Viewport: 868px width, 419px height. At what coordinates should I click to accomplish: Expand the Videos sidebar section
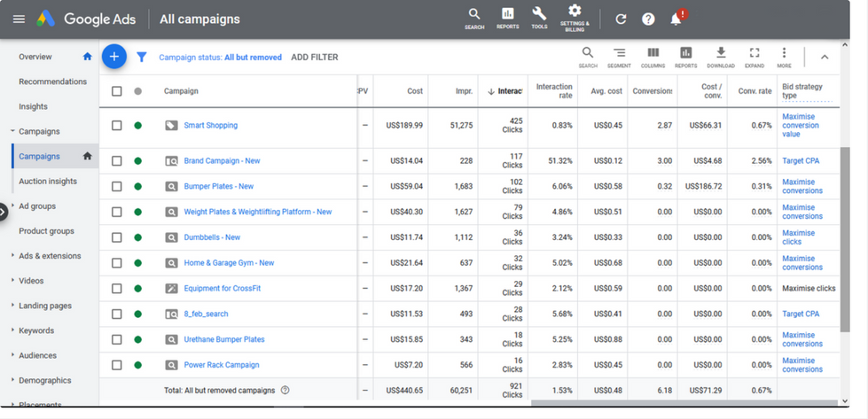coord(12,280)
